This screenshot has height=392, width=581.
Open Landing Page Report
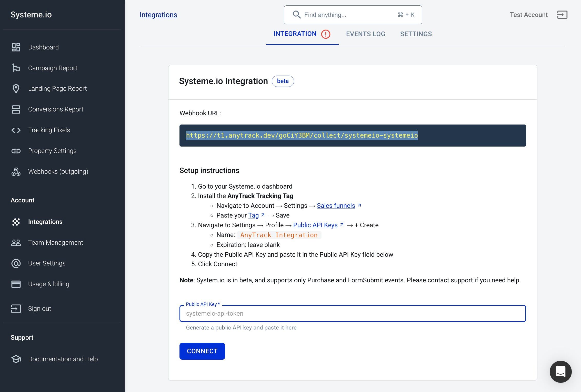[57, 88]
